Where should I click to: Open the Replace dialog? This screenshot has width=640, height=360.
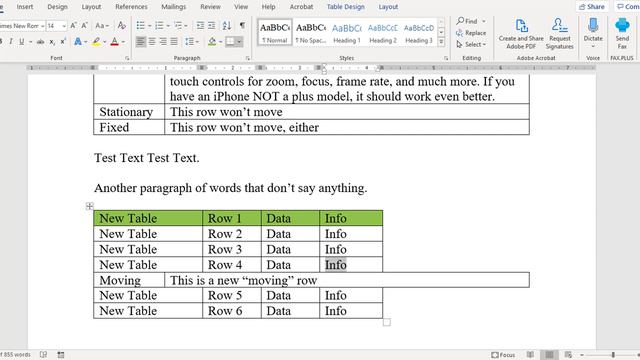[471, 33]
